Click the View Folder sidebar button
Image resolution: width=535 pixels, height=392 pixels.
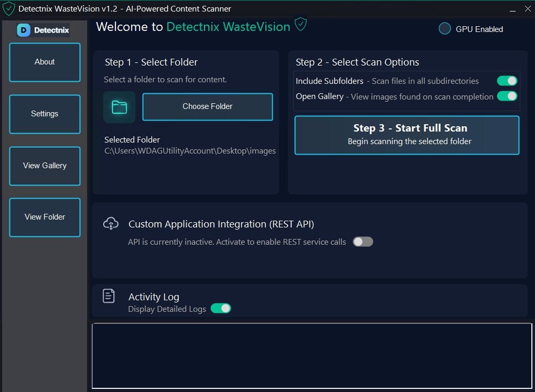(45, 217)
